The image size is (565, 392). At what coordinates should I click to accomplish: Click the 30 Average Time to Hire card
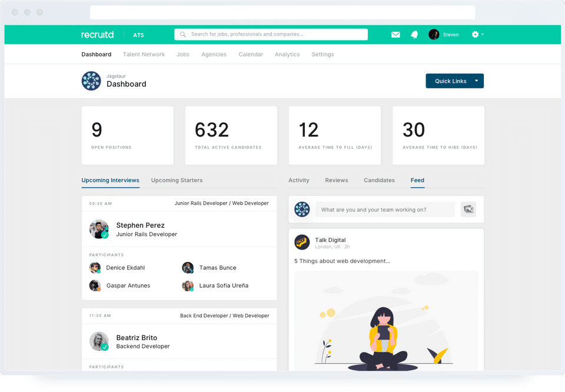[x=438, y=135]
